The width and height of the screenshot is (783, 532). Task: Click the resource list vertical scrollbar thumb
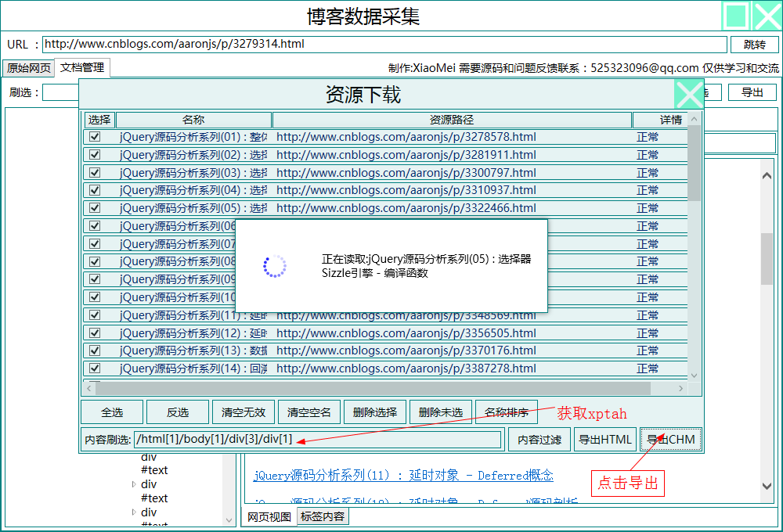pos(694,164)
